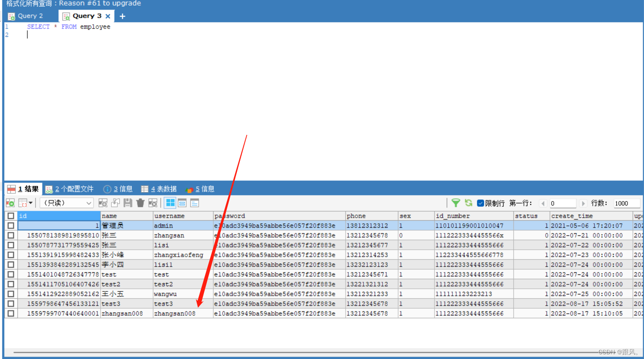Click the name cell 管理员
Image resolution: width=644 pixels, height=359 pixels.
(127, 225)
